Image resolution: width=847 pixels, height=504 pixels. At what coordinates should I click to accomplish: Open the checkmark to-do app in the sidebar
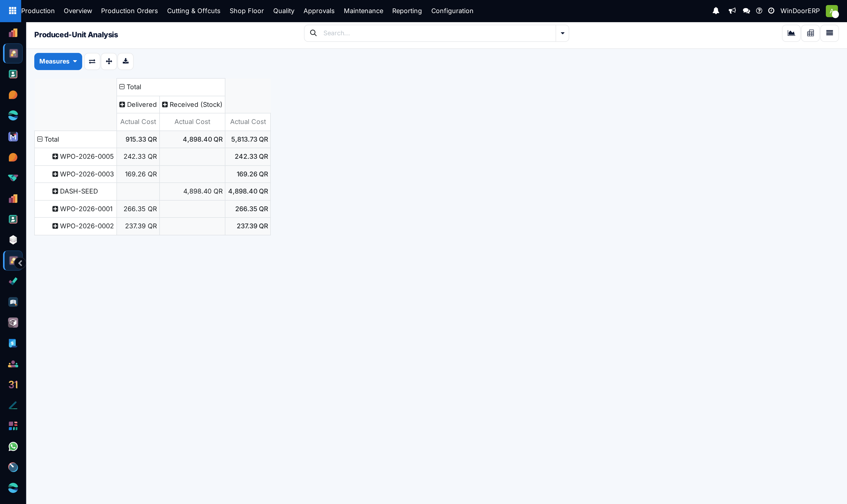point(13,281)
